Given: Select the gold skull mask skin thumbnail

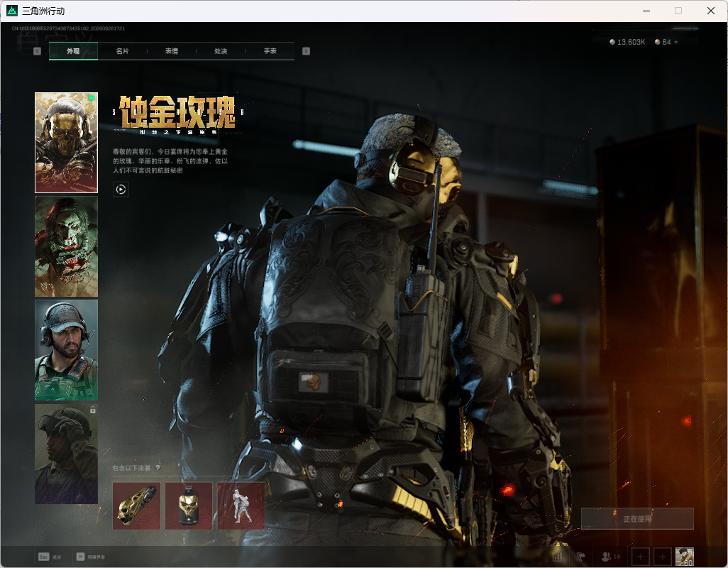Looking at the screenshot, I should 67,143.
